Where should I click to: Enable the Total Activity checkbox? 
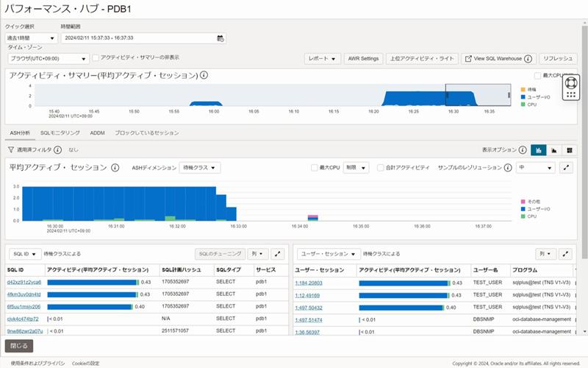[380, 168]
